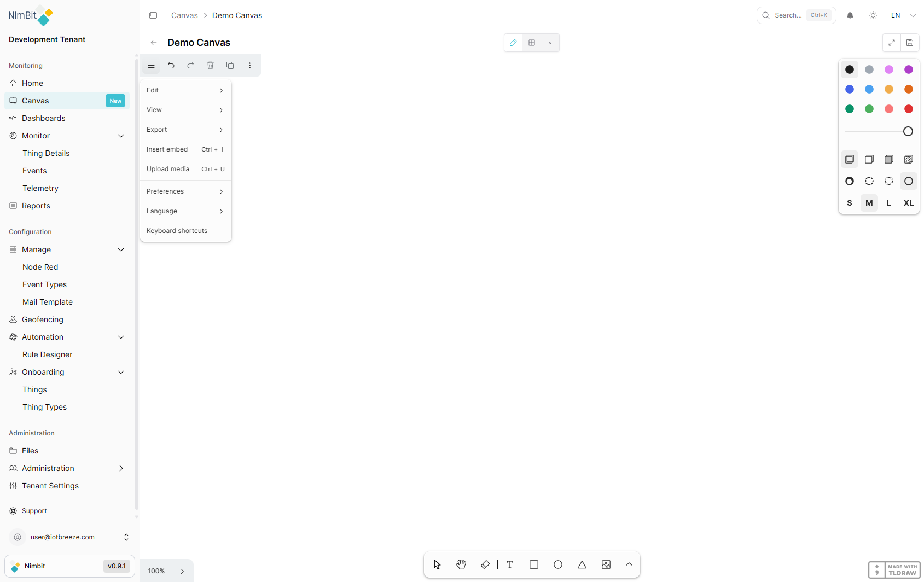
Task: Select the Eraser tool
Action: pos(485,564)
